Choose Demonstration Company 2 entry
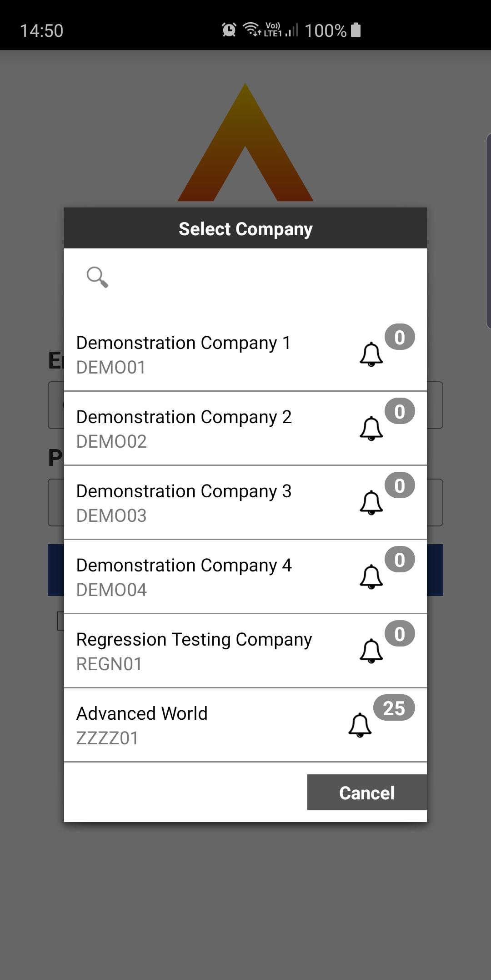 point(184,429)
